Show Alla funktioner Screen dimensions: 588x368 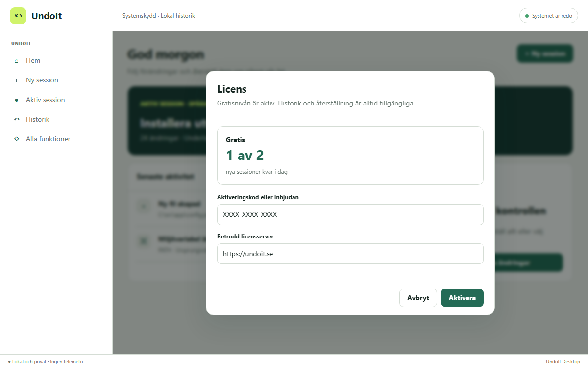click(x=56, y=139)
